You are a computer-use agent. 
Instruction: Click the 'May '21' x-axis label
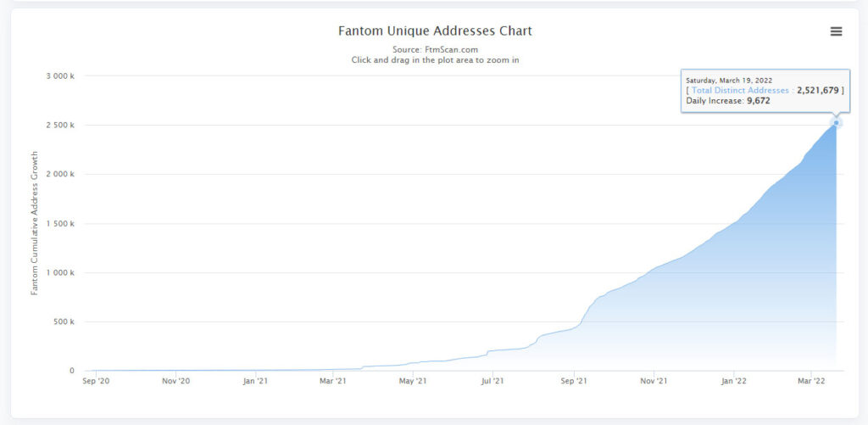413,381
